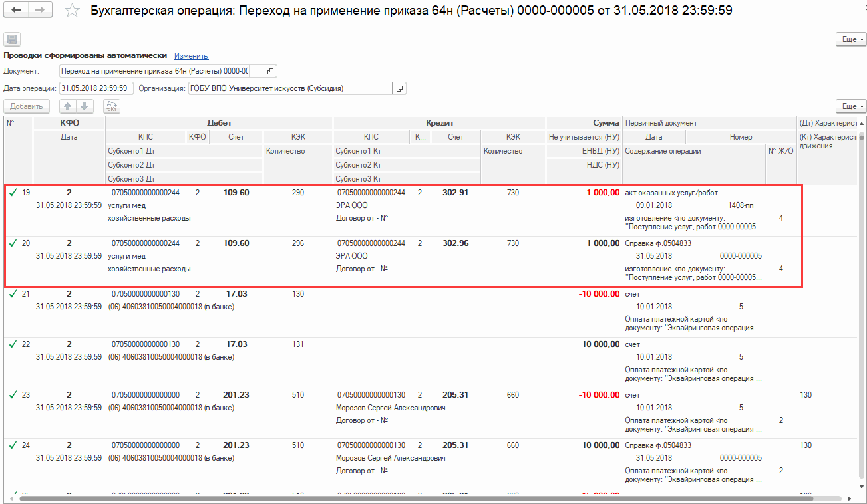Open the Еще menu above the entries table
The width and height of the screenshot is (867, 504).
pyautogui.click(x=851, y=106)
